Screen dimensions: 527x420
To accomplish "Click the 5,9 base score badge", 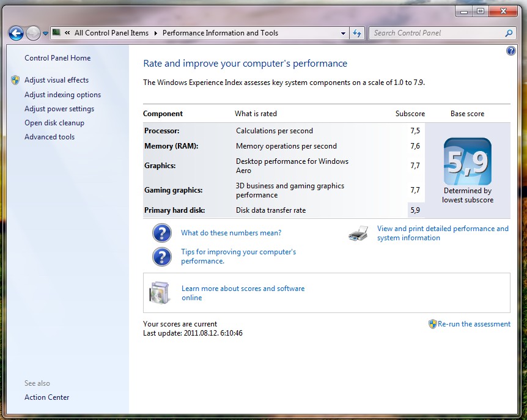I will point(468,161).
